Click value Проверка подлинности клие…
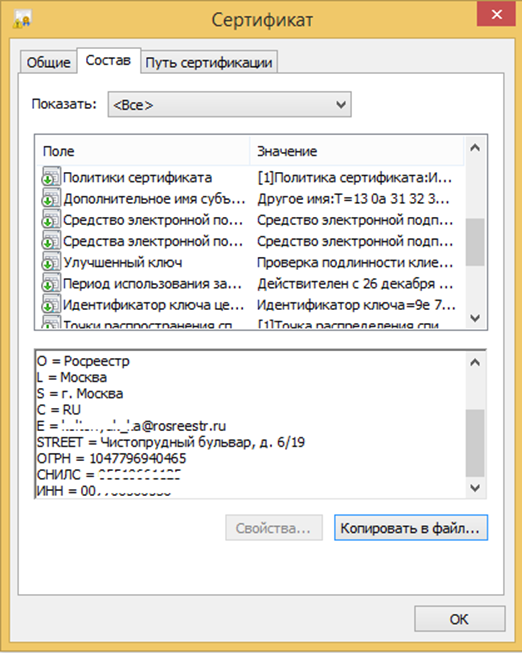The height and width of the screenshot is (653, 522). click(x=355, y=262)
